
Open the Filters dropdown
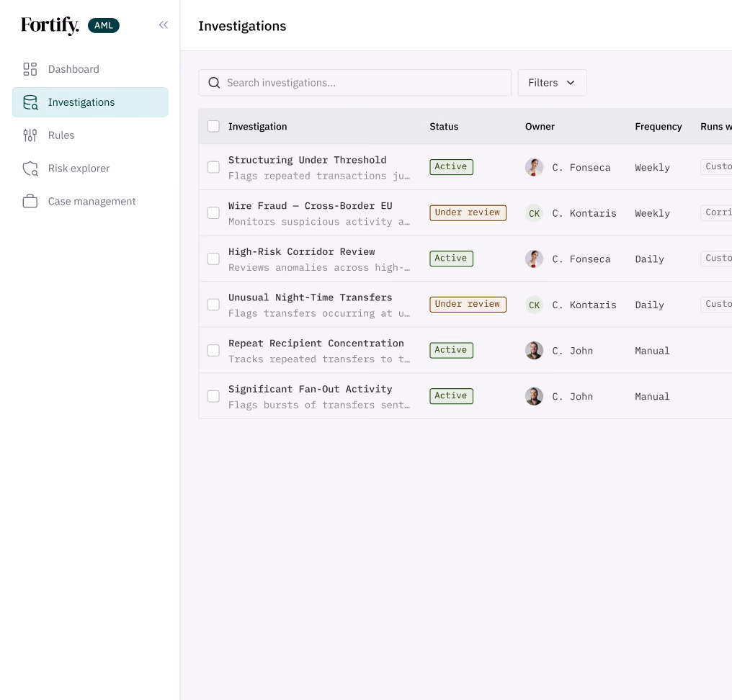point(552,83)
